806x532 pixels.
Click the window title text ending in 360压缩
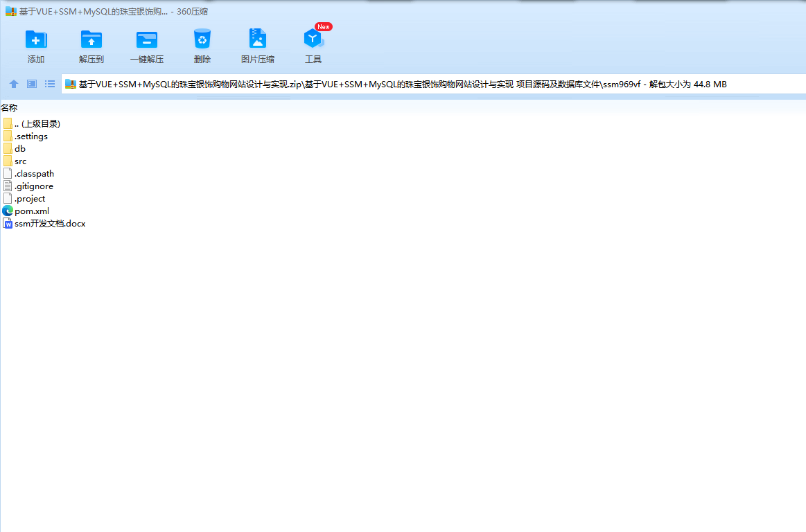pyautogui.click(x=114, y=11)
